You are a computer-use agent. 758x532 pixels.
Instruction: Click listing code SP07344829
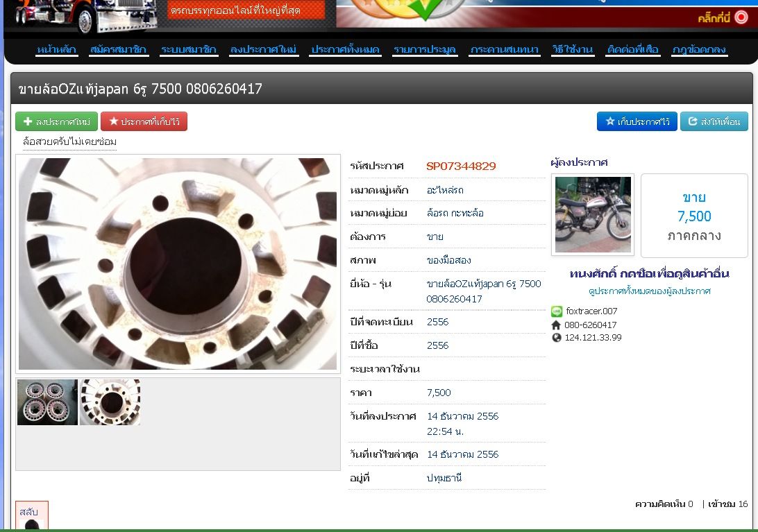[x=461, y=166]
